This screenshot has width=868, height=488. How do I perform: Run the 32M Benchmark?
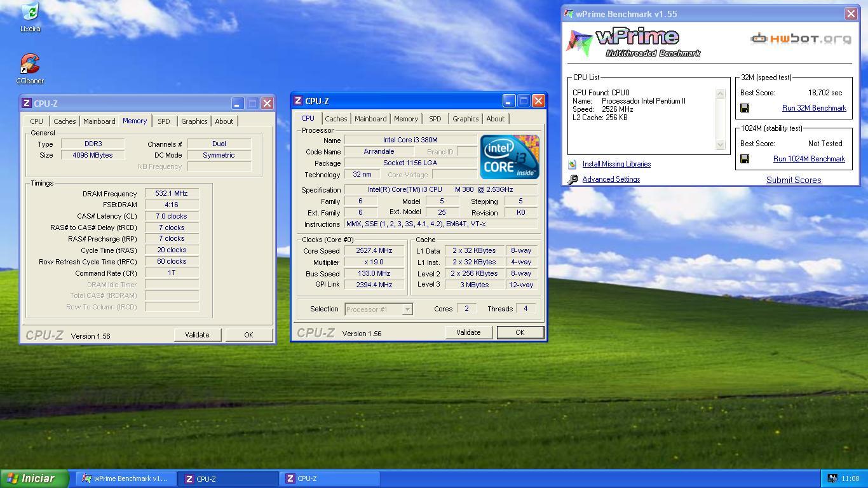814,108
